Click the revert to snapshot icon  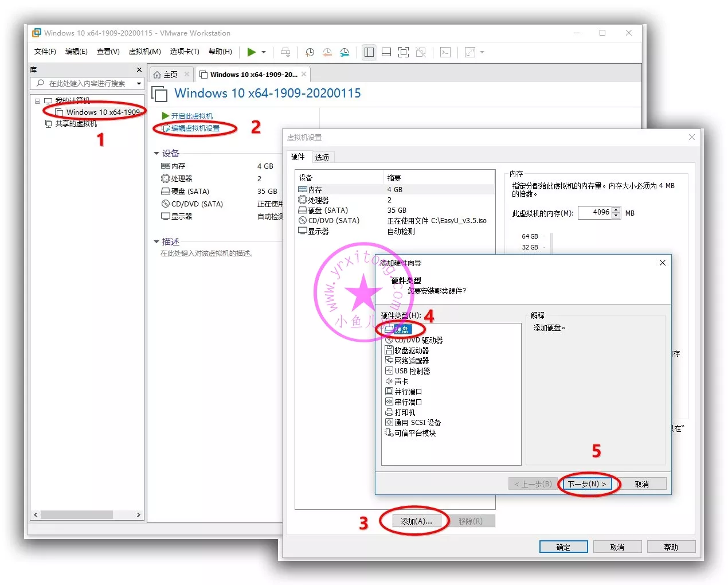click(x=327, y=52)
